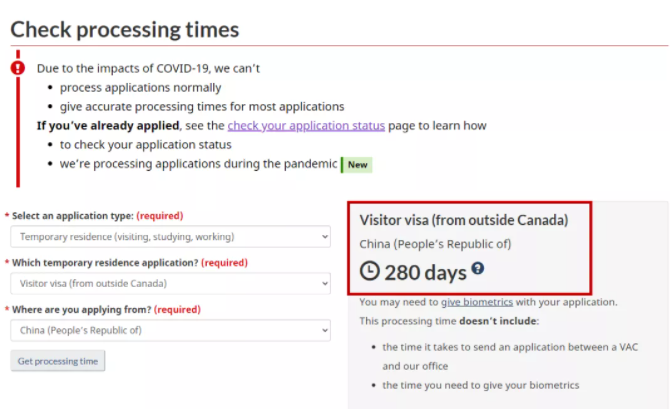Open the applying from country dropdown
Image resolution: width=670 pixels, height=409 pixels.
tap(170, 330)
